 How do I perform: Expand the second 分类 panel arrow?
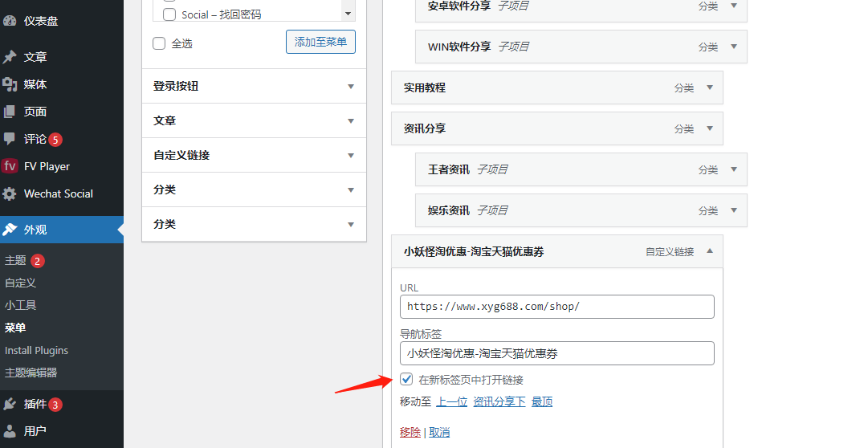click(x=350, y=224)
